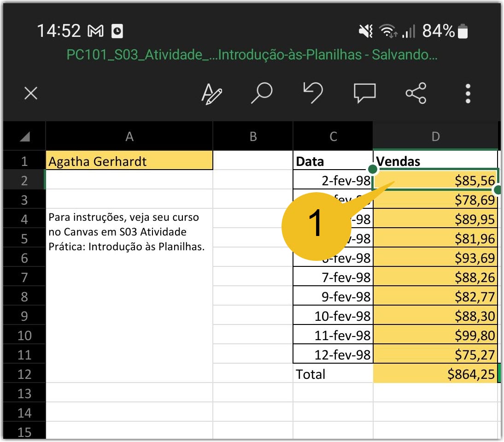
Task: Tap the Gmail notification icon
Action: tap(96, 31)
